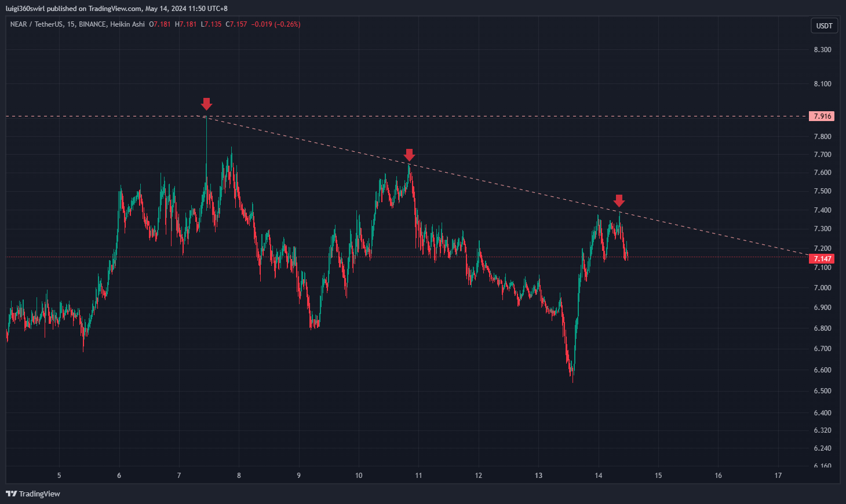Click the 7.800 price axis label
Viewport: 846px width, 504px height.
tap(822, 137)
